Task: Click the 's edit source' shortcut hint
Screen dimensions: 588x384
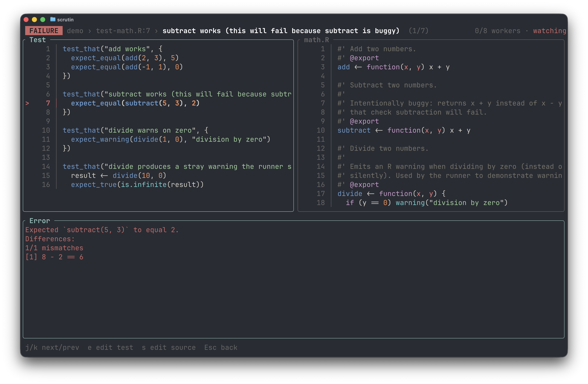Action: coord(169,347)
